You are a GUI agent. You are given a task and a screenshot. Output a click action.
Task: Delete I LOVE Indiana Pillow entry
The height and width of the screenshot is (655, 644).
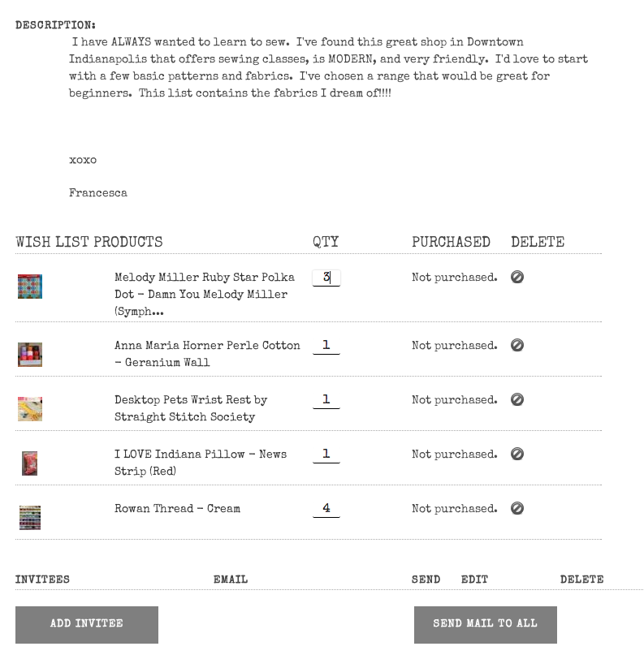tap(517, 455)
